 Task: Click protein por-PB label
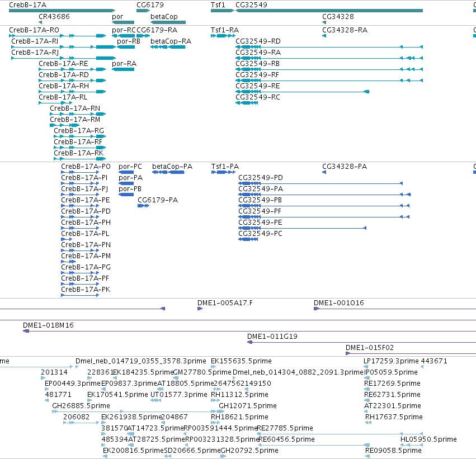pos(130,189)
